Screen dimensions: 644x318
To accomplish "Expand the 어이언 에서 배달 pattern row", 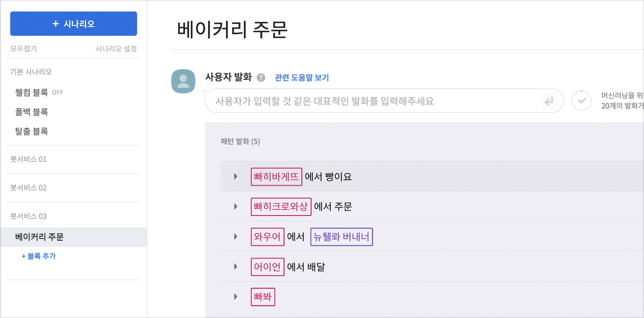I will click(x=236, y=267).
